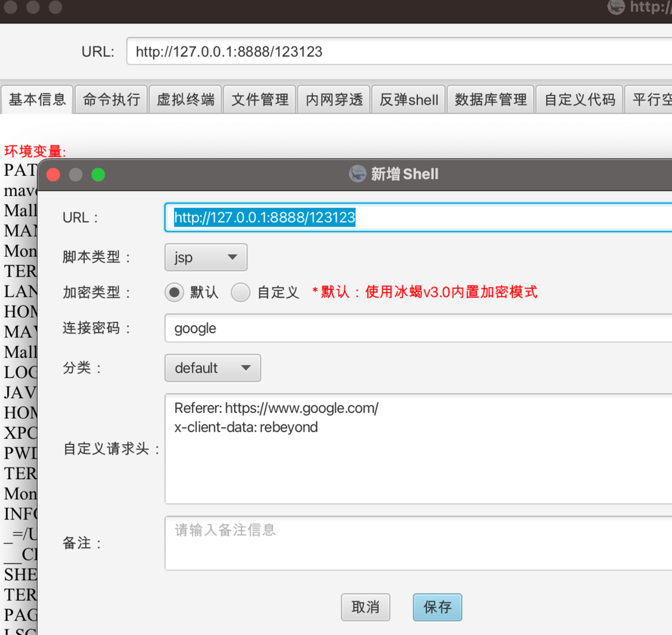Select the 默认 encryption radio button
This screenshot has height=635, width=672.
click(x=174, y=292)
